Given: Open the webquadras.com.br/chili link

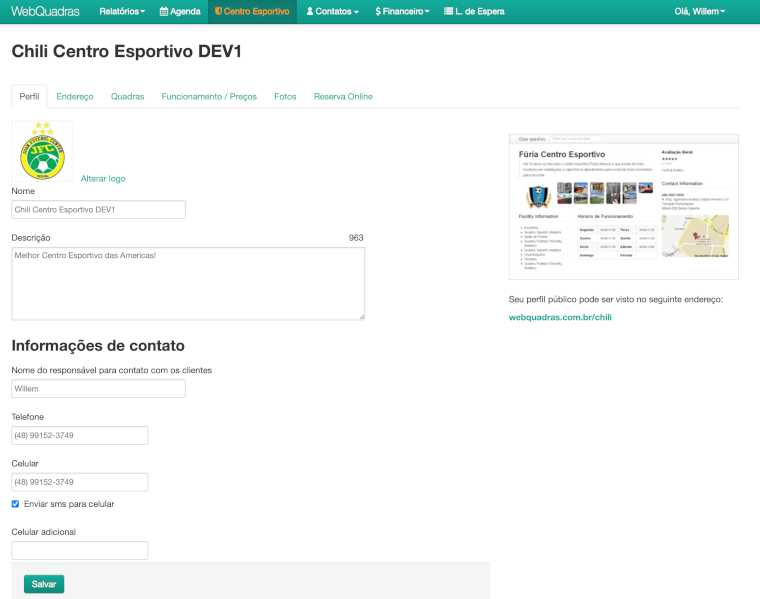Looking at the screenshot, I should coord(560,317).
